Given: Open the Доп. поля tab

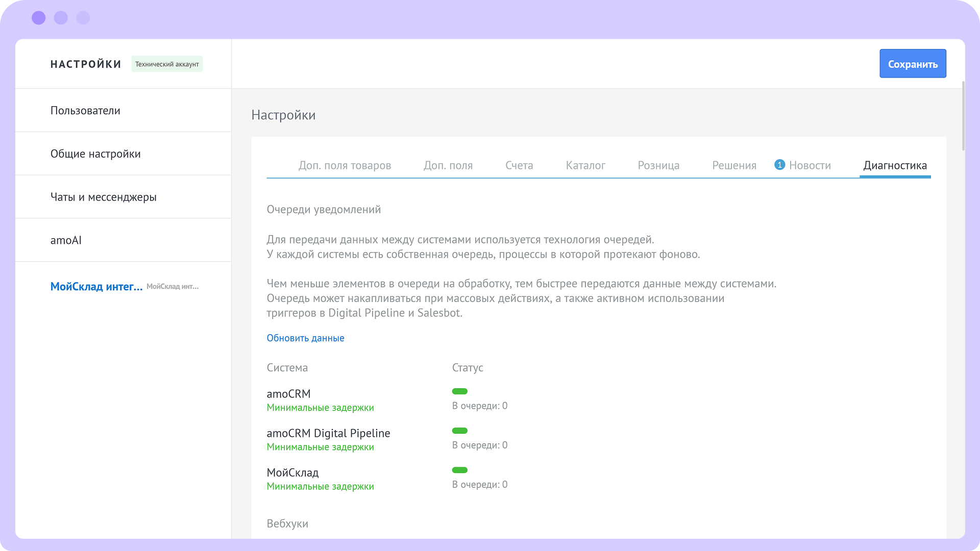Looking at the screenshot, I should coord(448,165).
